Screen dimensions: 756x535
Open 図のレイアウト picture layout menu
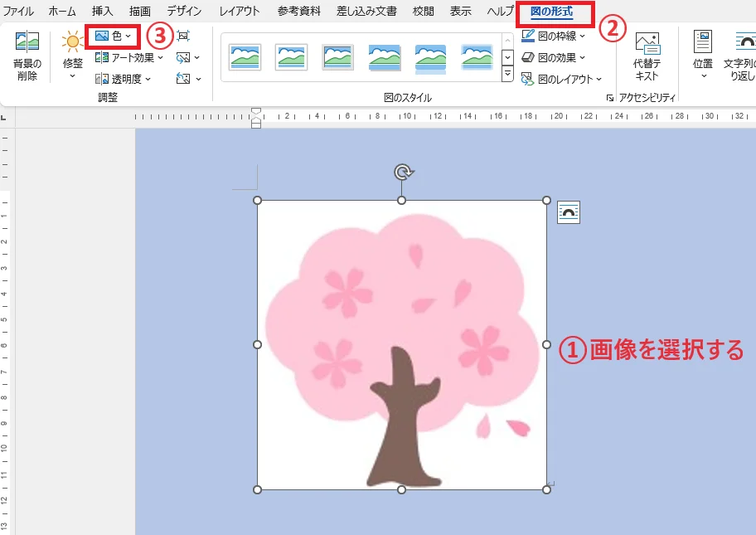coord(562,79)
